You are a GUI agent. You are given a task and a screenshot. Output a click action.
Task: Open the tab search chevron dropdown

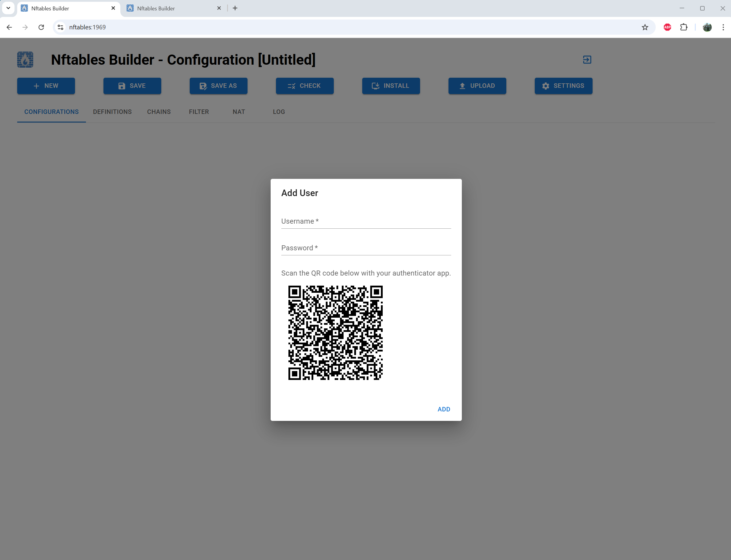click(8, 8)
